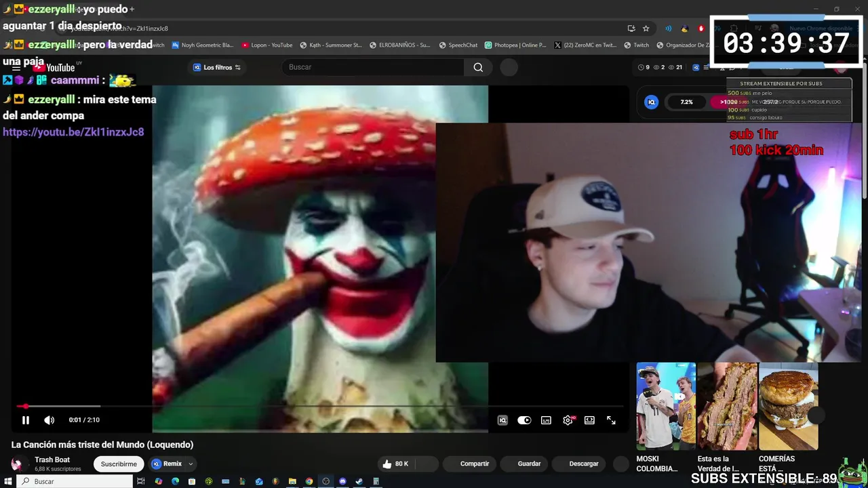Switch the player to theater mode
Viewport: 868px width, 488px height.
click(589, 420)
